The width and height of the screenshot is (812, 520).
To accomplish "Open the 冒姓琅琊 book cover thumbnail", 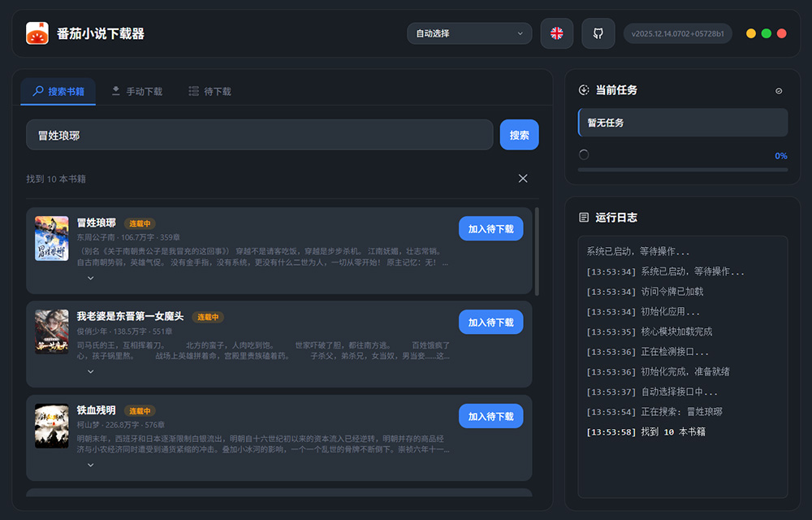I will pyautogui.click(x=52, y=238).
